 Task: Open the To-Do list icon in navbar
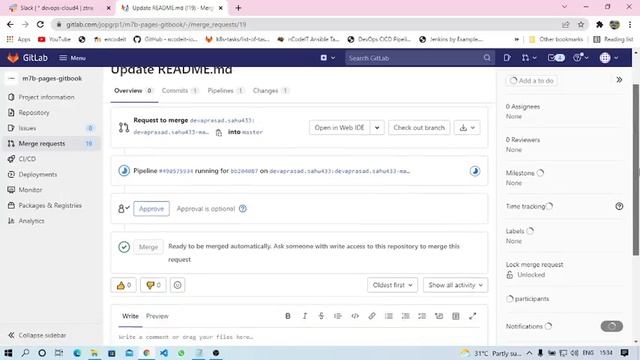pyautogui.click(x=556, y=58)
